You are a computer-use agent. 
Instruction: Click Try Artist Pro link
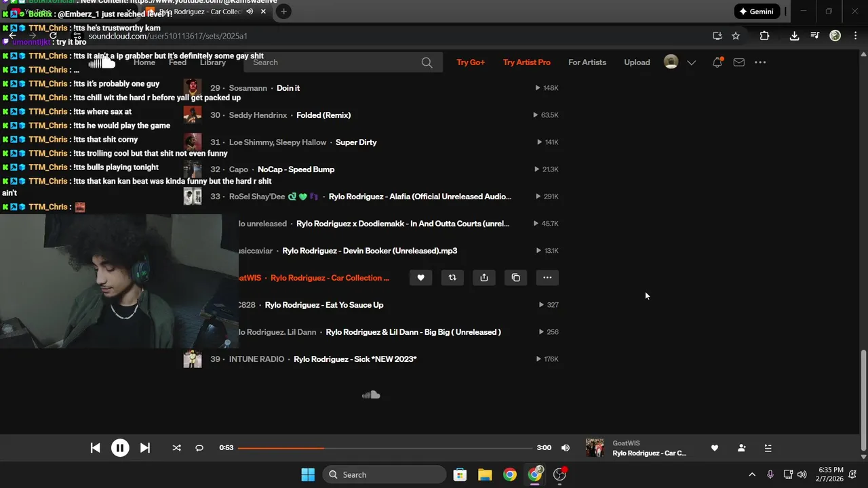[527, 62]
